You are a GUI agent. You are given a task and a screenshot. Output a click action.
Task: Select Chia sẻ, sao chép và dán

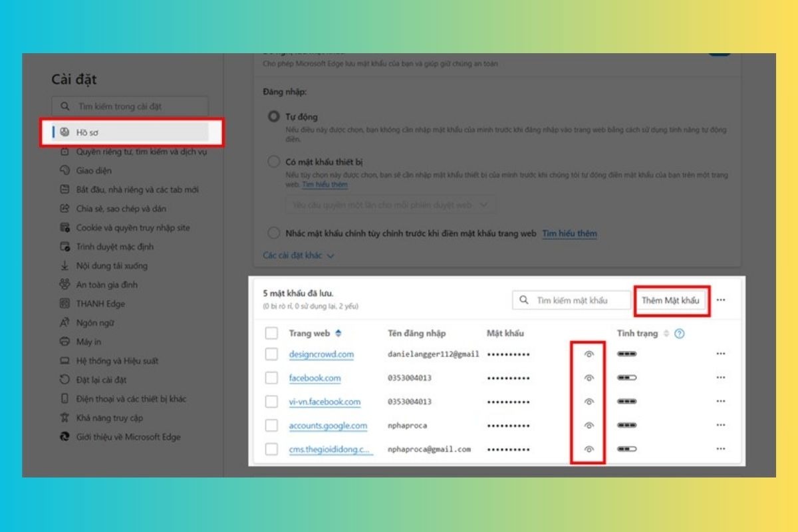121,208
